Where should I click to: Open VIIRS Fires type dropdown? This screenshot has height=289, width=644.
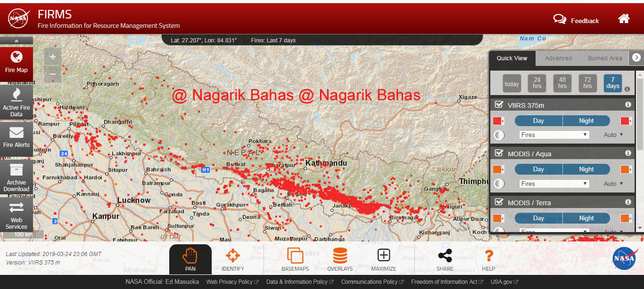click(554, 135)
